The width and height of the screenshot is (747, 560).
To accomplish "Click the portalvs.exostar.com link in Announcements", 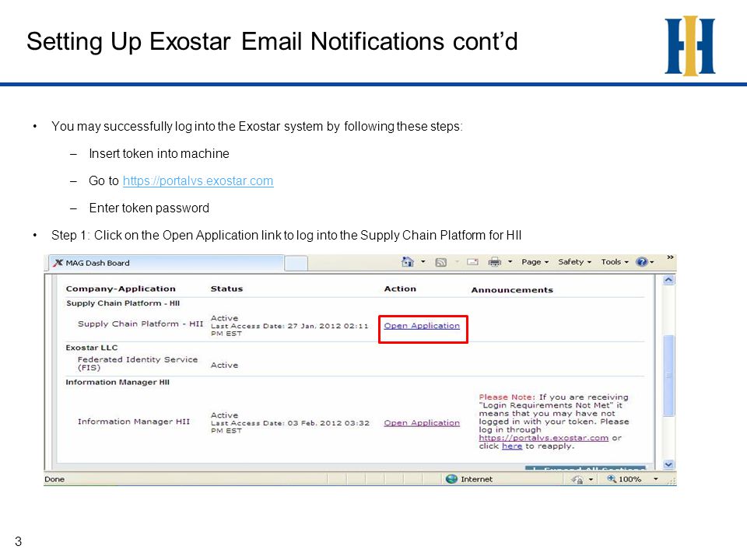I will click(x=544, y=438).
